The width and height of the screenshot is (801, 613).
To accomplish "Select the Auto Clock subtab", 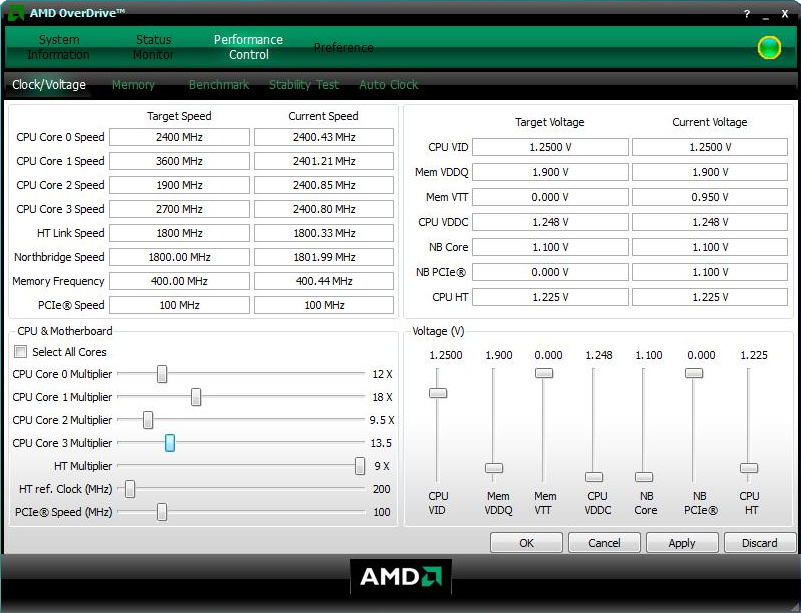I will [388, 85].
